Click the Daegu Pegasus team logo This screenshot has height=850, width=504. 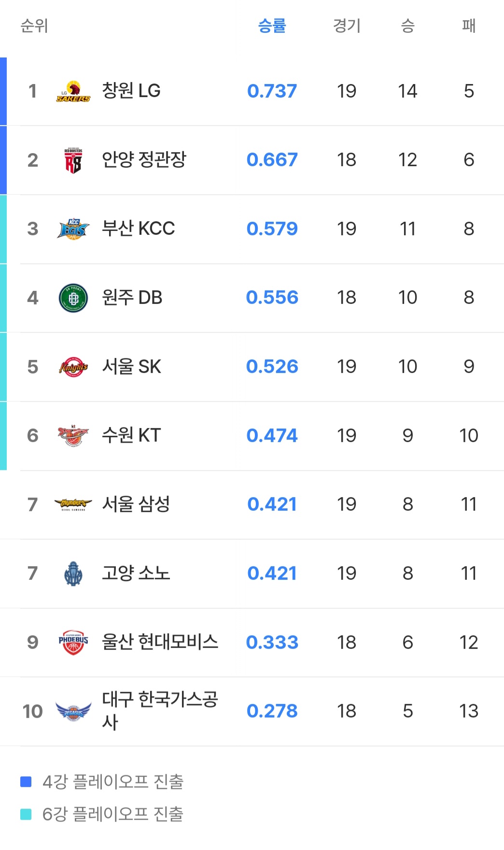pyautogui.click(x=73, y=711)
